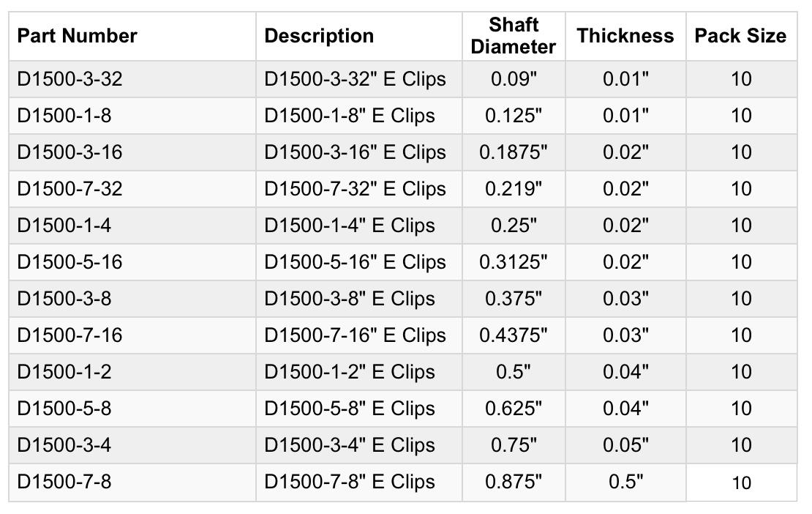812x514 pixels.
Task: Click the D1500-1-2 part number cell
Action: pyautogui.click(x=64, y=372)
